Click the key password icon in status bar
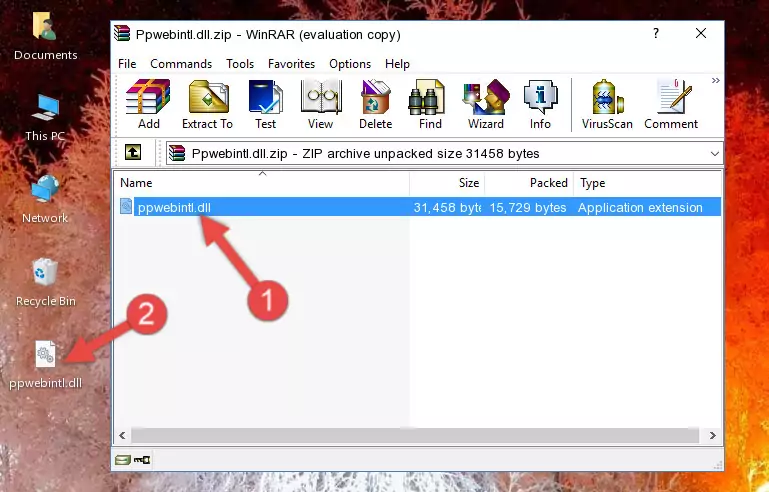Screen dimensions: 769x492 tap(142, 460)
